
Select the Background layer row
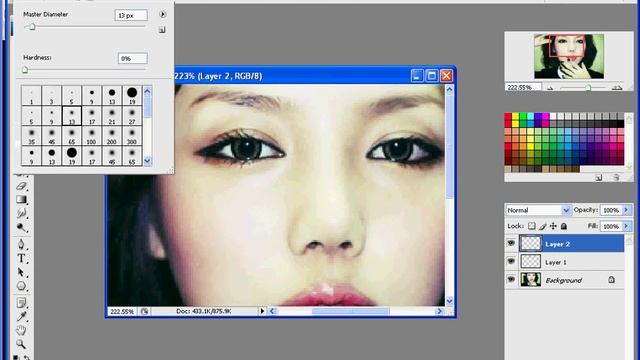click(571, 280)
